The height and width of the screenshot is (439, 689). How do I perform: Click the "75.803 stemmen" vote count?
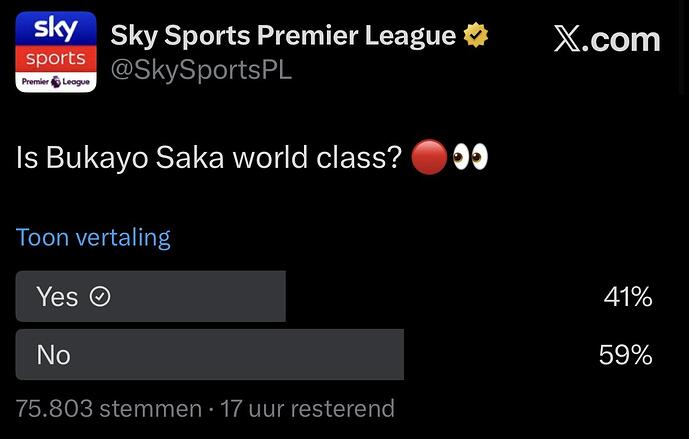point(108,409)
